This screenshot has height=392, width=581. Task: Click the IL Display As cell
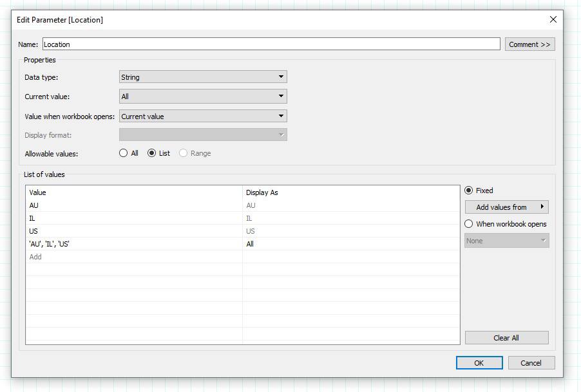[x=351, y=218]
